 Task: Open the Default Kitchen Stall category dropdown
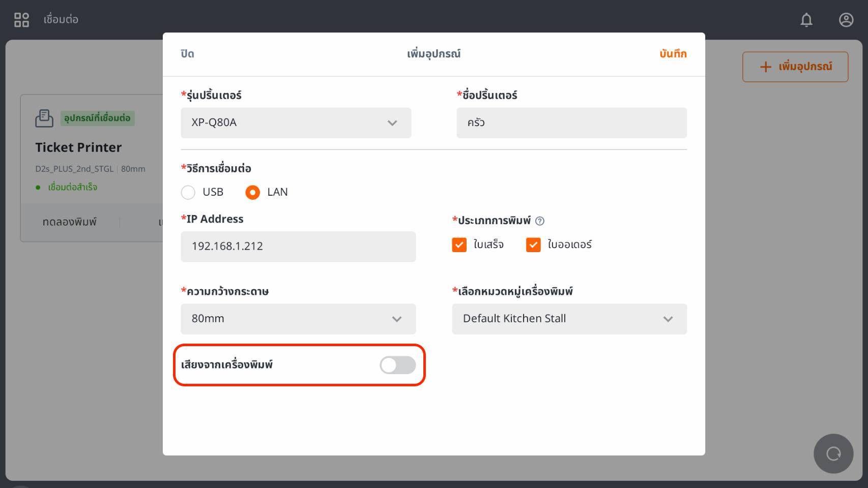tap(569, 319)
